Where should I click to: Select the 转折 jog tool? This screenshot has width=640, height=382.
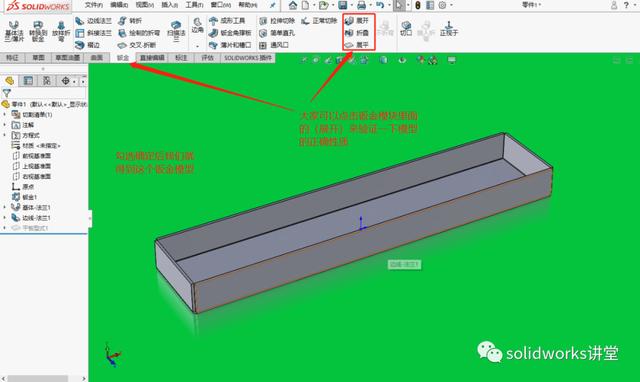pyautogui.click(x=130, y=21)
